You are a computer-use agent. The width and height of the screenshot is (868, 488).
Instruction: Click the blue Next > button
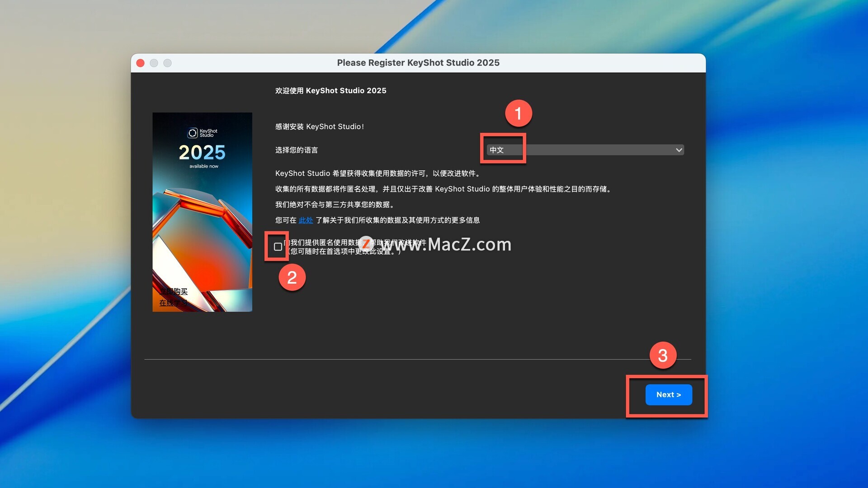click(x=669, y=394)
